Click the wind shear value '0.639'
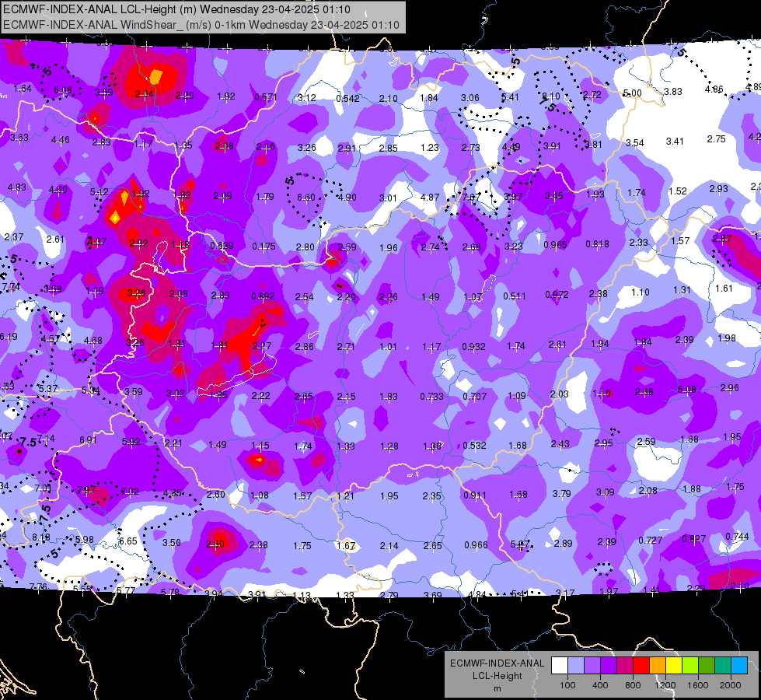The image size is (761, 700). [222, 246]
